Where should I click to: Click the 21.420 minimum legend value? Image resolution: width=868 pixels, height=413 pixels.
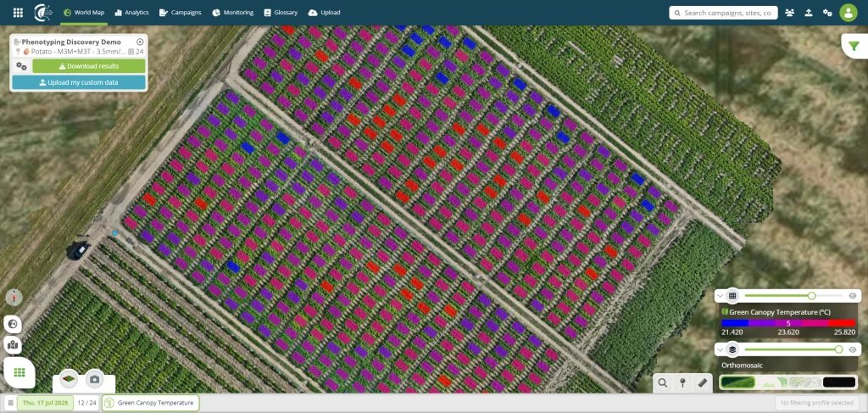(732, 332)
